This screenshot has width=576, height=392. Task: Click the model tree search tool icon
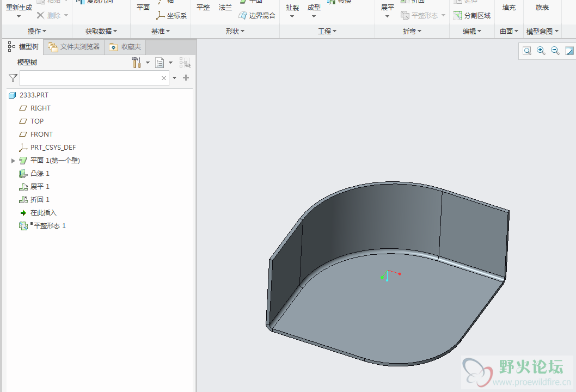(x=185, y=63)
